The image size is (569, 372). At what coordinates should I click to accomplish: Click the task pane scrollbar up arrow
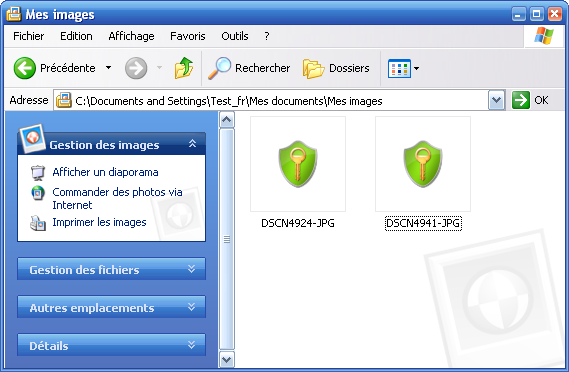tap(227, 120)
